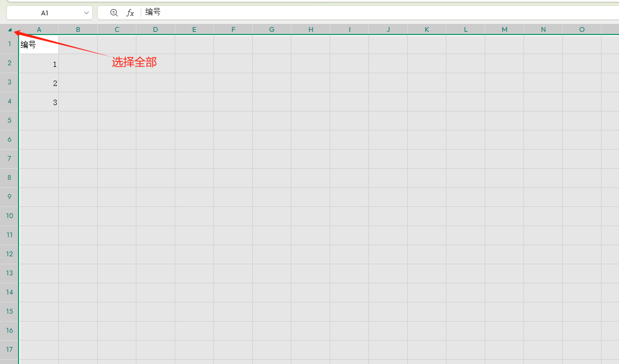The width and height of the screenshot is (619, 364).
Task: Select row 1 header
Action: point(10,44)
